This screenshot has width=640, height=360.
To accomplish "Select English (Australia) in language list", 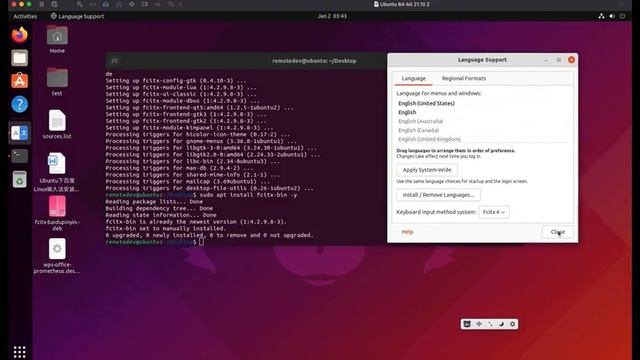I will [x=420, y=121].
